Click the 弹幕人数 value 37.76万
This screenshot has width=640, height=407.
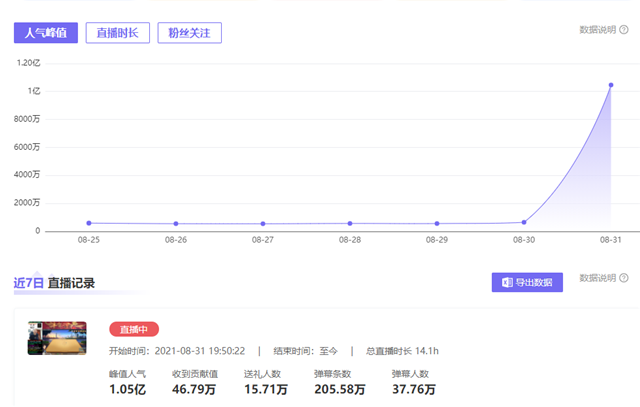pyautogui.click(x=414, y=389)
